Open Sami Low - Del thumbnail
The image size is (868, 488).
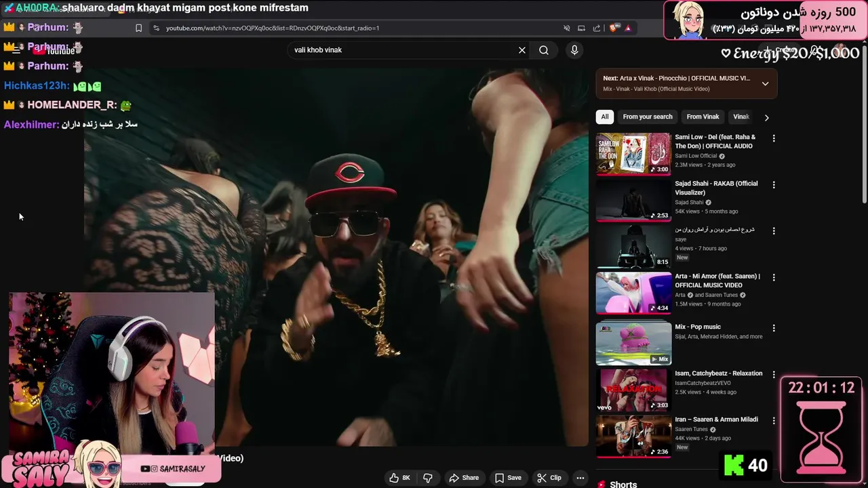click(633, 154)
